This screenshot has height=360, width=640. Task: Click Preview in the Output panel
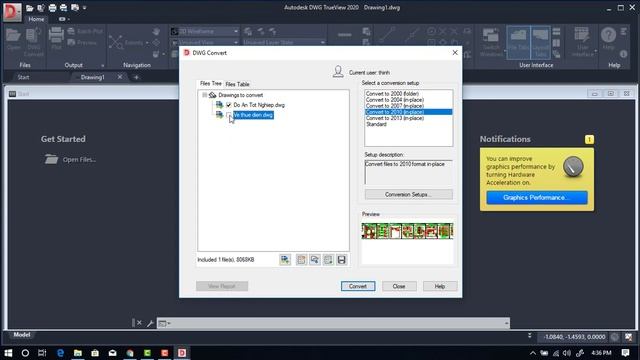pos(82,42)
